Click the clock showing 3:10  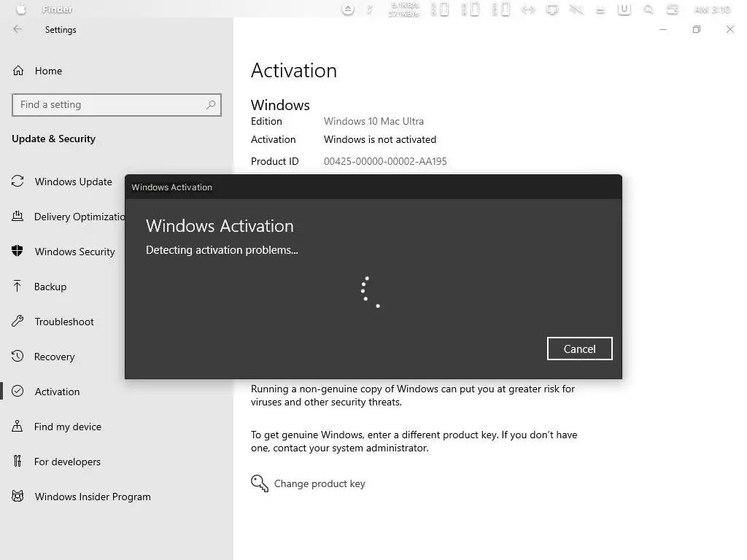tap(712, 9)
